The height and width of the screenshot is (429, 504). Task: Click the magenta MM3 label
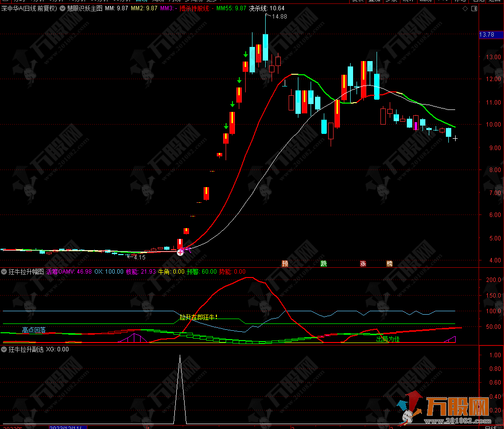pyautogui.click(x=168, y=8)
